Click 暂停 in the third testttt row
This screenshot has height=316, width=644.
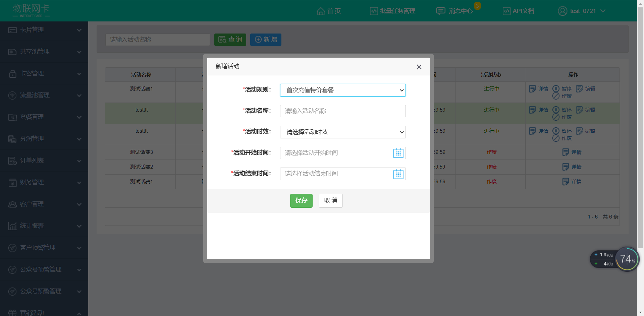coord(567,131)
